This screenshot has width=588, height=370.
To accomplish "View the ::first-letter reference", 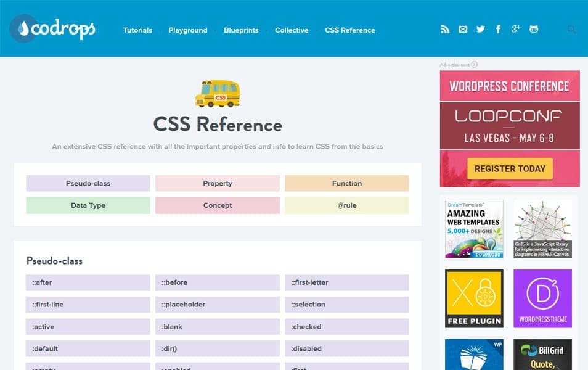I will click(347, 282).
